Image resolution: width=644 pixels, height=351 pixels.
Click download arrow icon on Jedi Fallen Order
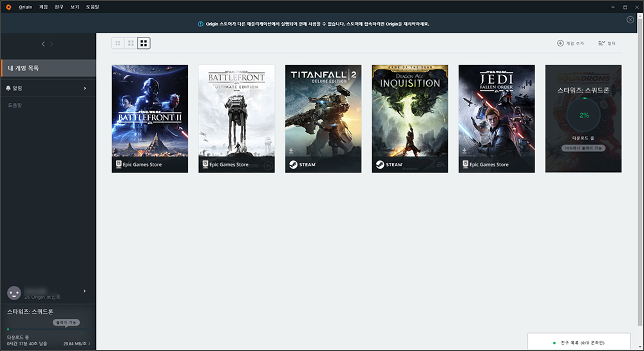pos(464,151)
